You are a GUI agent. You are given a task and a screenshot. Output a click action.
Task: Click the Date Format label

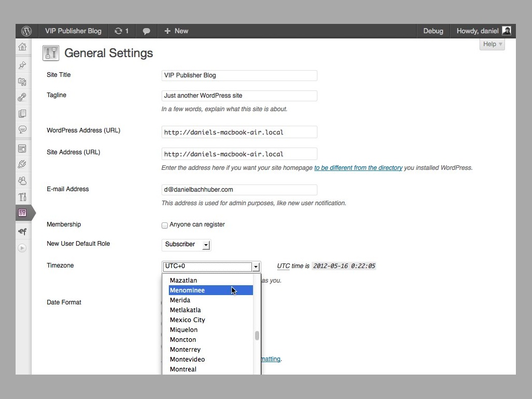(x=64, y=302)
